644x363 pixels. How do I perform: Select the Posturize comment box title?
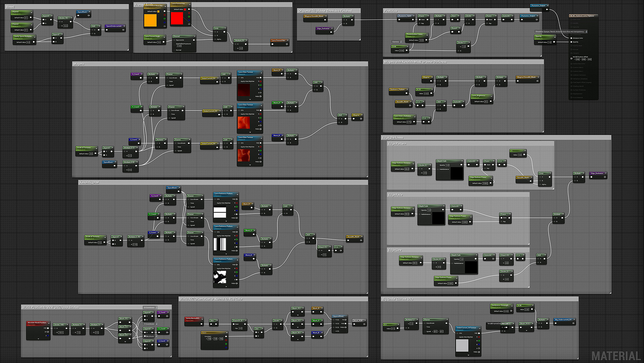(x=391, y=11)
